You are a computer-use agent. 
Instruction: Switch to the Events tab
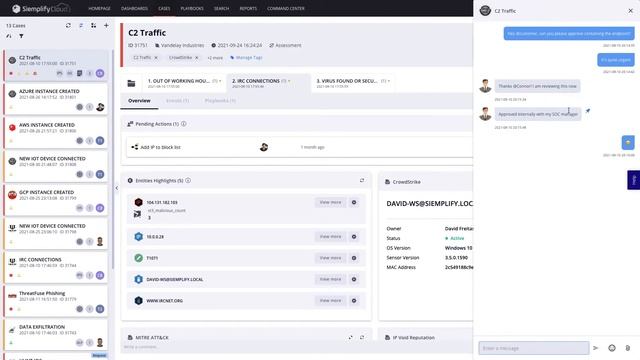pyautogui.click(x=177, y=100)
